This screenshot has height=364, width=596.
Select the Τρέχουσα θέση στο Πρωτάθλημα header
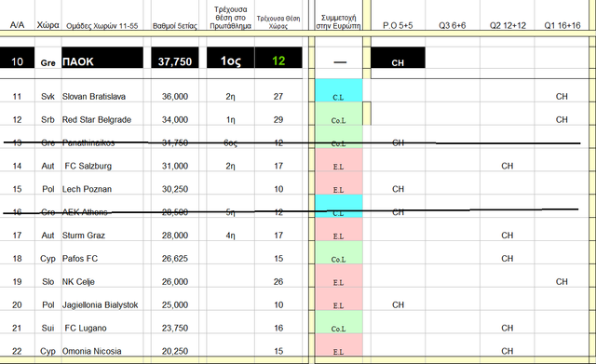tap(230, 18)
